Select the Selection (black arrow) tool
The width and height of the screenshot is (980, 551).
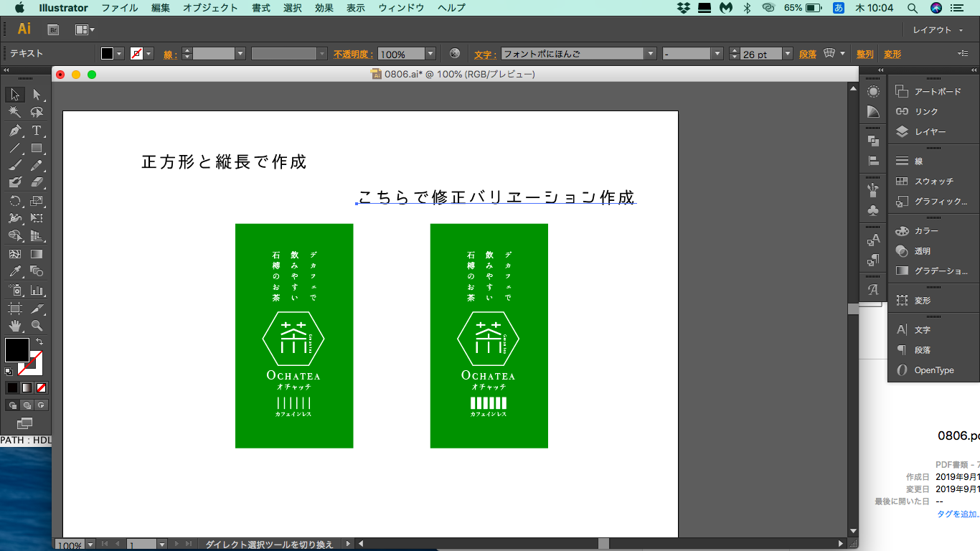tap(15, 95)
